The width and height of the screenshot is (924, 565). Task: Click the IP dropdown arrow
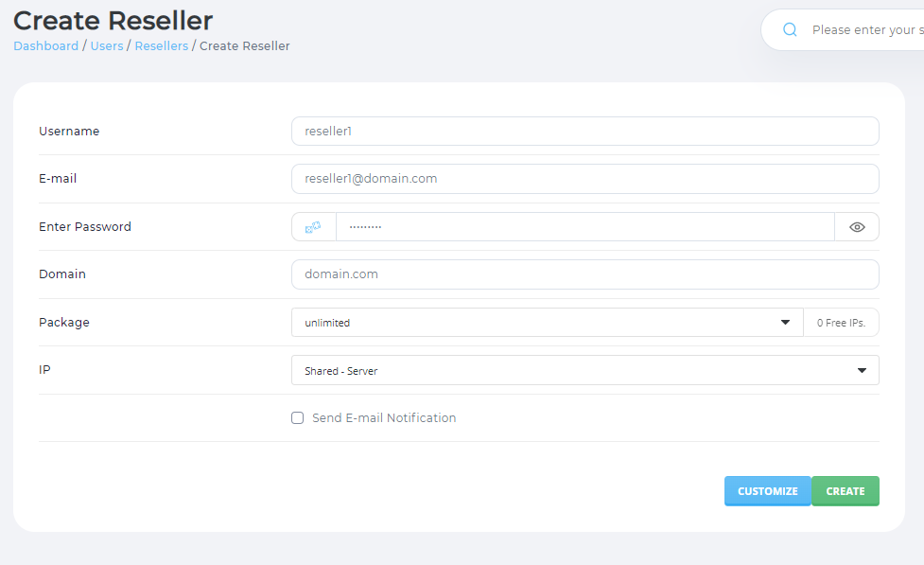pyautogui.click(x=862, y=371)
